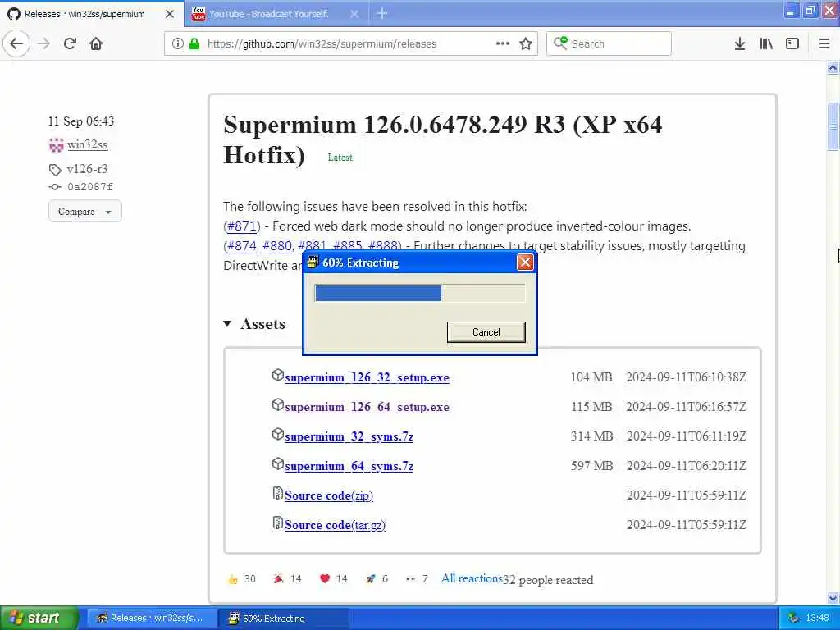840x630 pixels.
Task: Reload the current page
Action: pos(70,43)
